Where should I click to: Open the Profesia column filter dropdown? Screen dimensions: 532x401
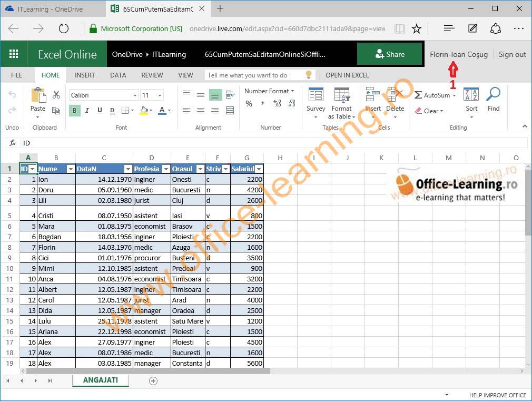tap(166, 169)
